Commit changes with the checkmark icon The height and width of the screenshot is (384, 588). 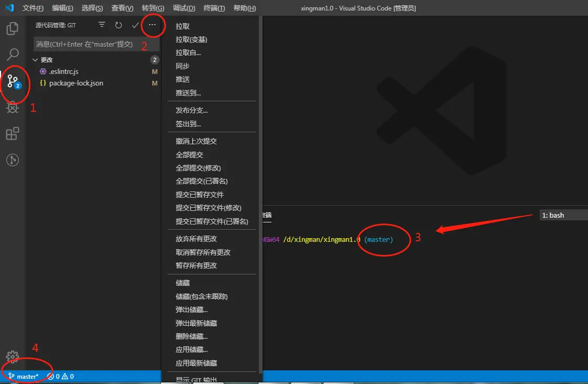(135, 25)
